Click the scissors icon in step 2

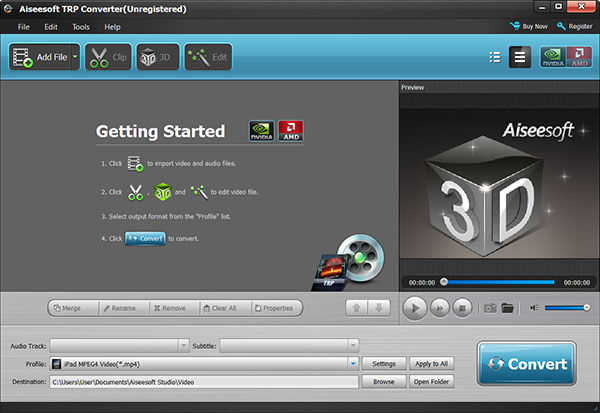tap(136, 192)
